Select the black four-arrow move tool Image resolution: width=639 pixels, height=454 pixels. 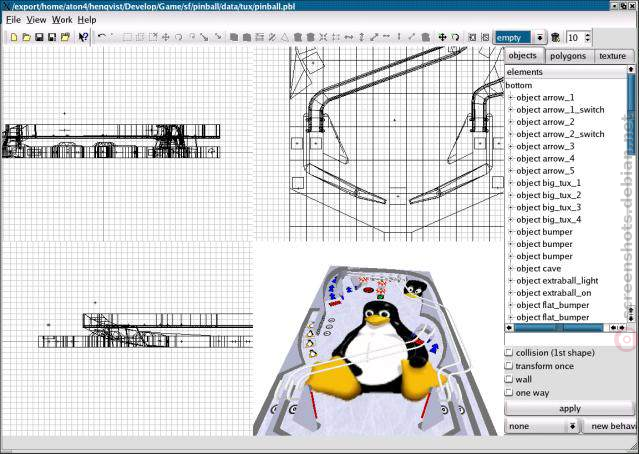pyautogui.click(x=442, y=37)
